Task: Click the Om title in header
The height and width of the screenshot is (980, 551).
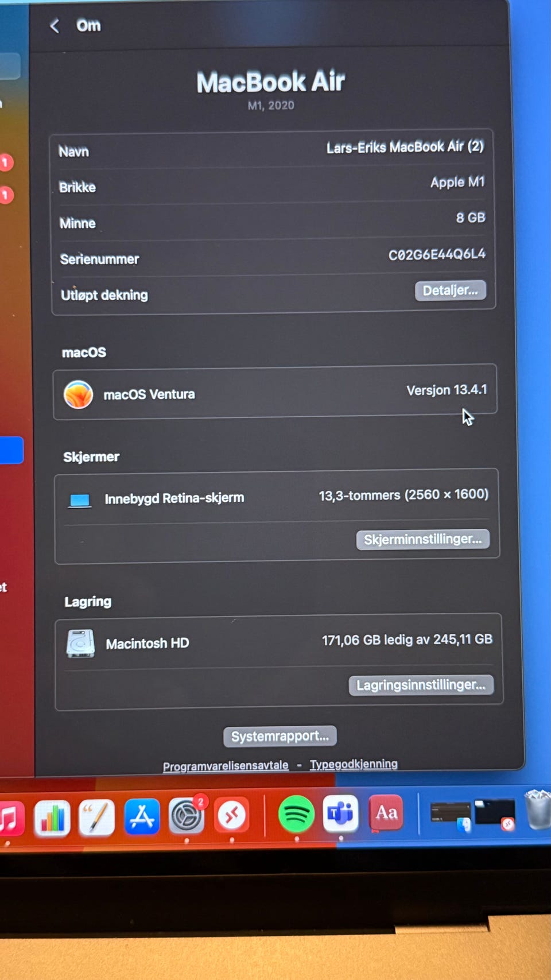Action: coord(88,26)
